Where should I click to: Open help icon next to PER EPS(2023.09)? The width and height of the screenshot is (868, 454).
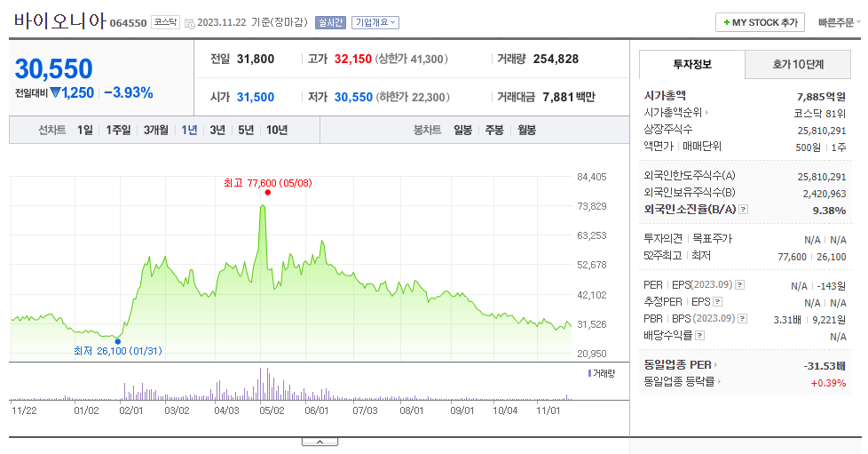tap(739, 285)
